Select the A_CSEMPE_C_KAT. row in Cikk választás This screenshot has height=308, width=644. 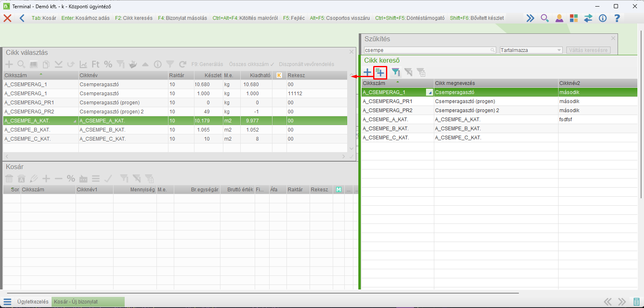(x=175, y=139)
